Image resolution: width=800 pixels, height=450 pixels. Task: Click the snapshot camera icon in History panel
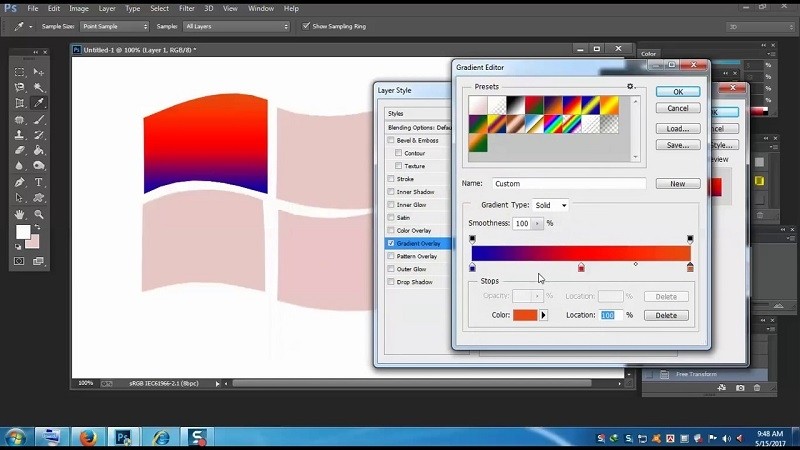740,388
